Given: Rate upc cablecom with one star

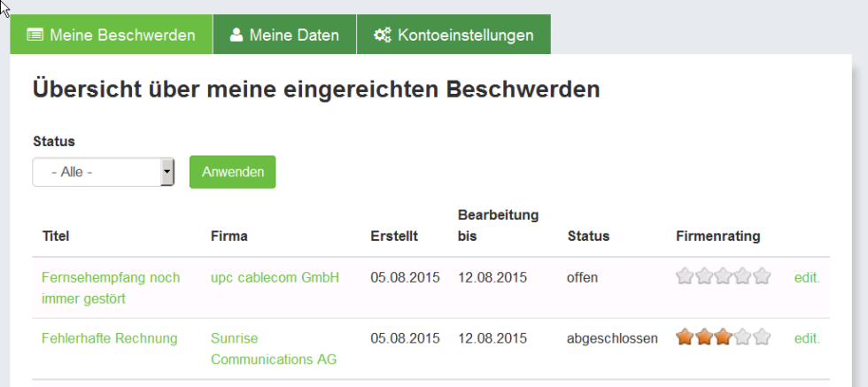Looking at the screenshot, I should coord(685,275).
